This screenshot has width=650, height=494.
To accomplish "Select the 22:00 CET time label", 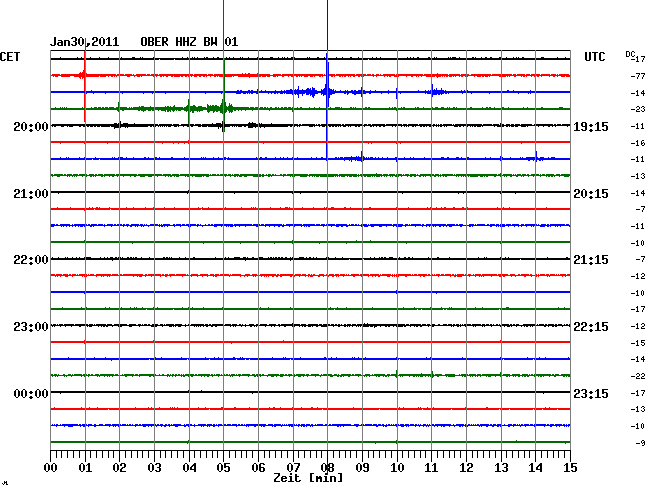I will pos(31,260).
